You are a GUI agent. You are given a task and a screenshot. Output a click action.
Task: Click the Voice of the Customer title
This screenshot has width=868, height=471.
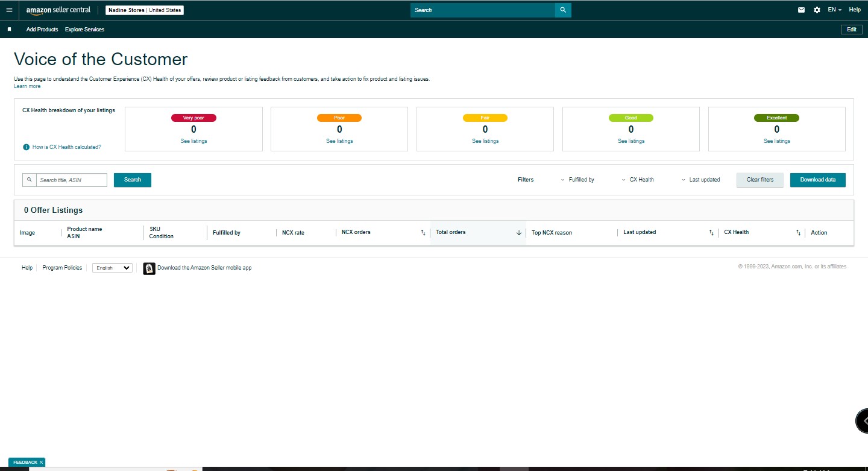click(x=101, y=59)
